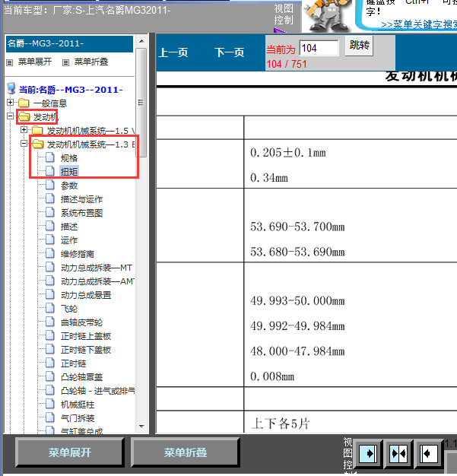Open the 参数 tree entry
Viewport: 457px width, 476px height.
click(x=69, y=186)
